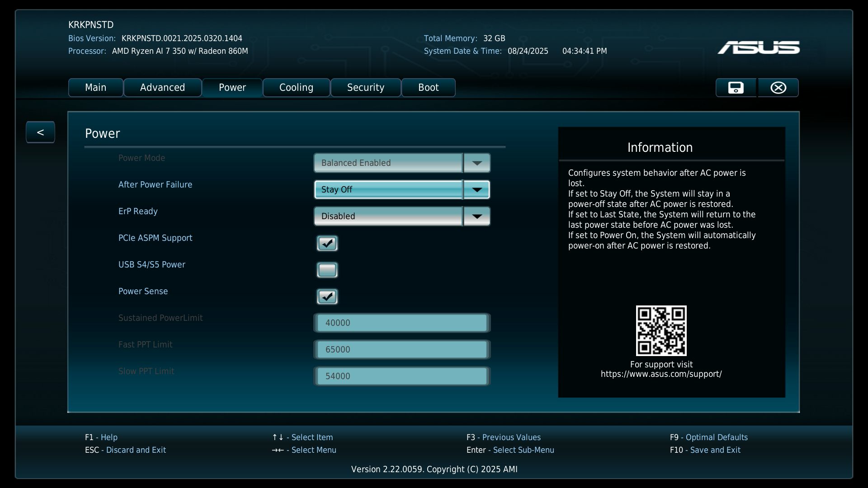Click the Slow PPT Limit field
Image resolution: width=868 pixels, height=488 pixels.
tap(401, 376)
